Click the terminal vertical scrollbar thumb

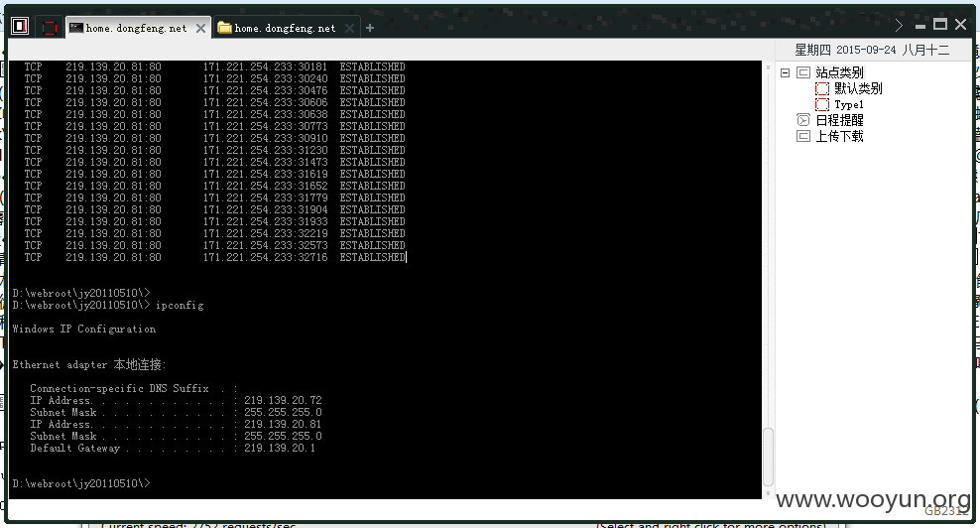coord(768,457)
